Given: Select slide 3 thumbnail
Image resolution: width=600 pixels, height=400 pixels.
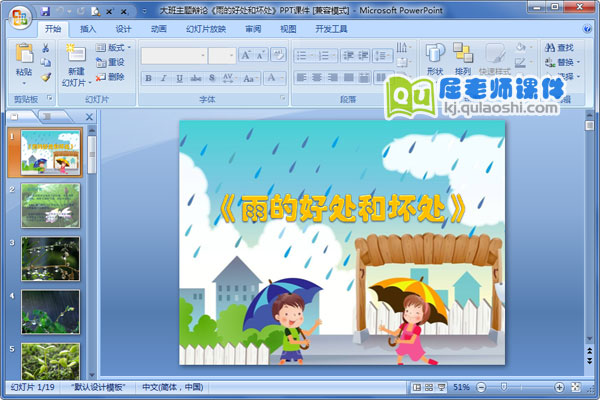Looking at the screenshot, I should [x=51, y=259].
